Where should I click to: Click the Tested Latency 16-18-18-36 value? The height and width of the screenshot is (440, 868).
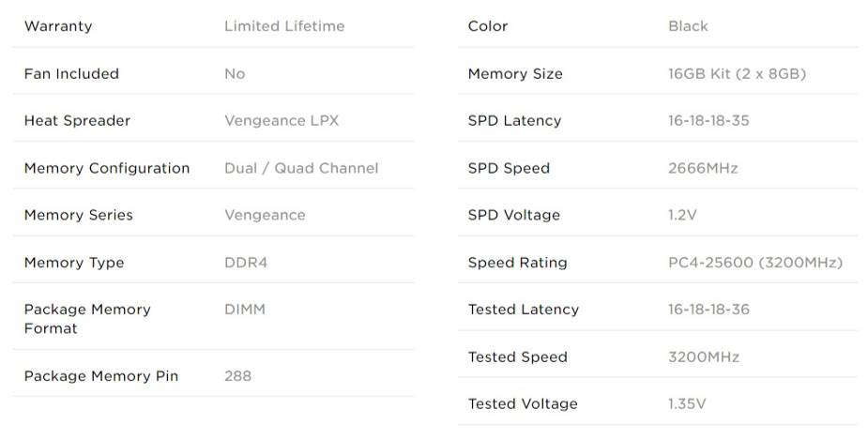click(708, 310)
